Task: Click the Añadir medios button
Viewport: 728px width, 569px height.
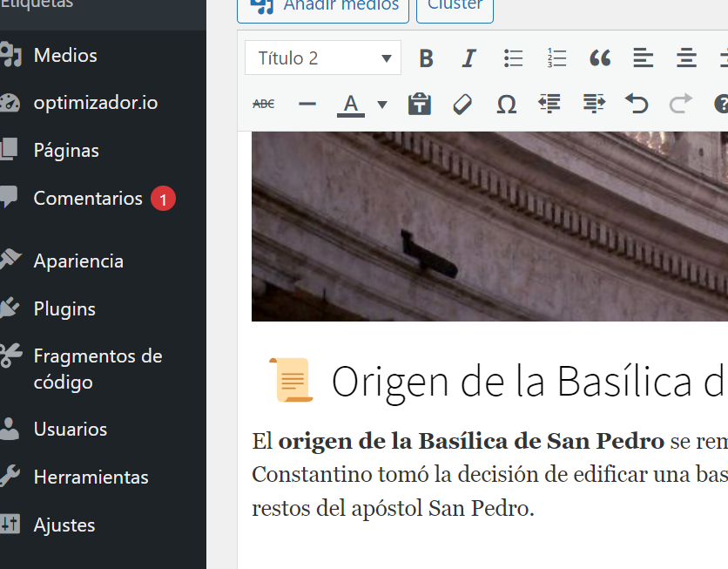Action: coord(323,9)
